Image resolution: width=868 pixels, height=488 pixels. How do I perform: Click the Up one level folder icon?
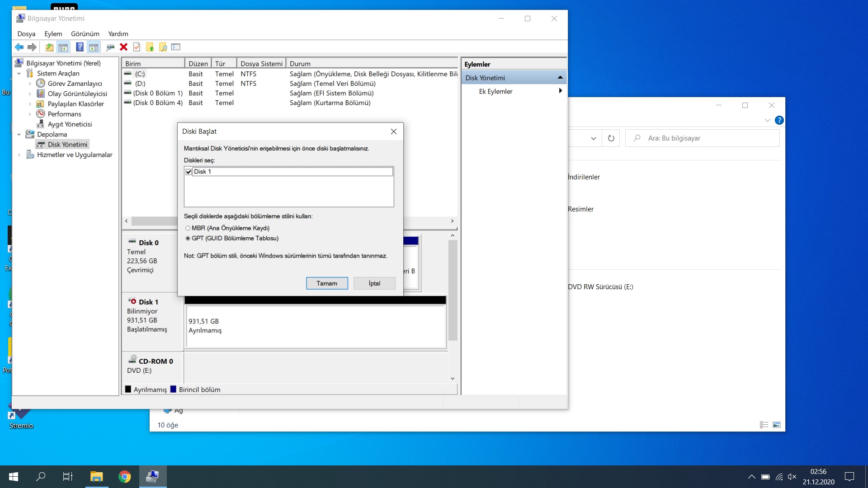click(49, 47)
